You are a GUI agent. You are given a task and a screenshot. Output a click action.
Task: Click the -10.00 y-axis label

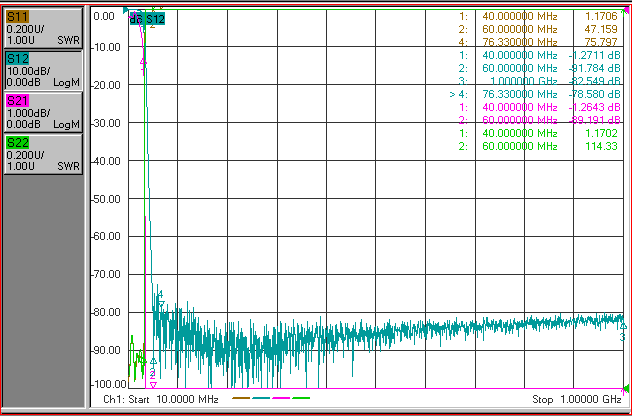coord(106,47)
